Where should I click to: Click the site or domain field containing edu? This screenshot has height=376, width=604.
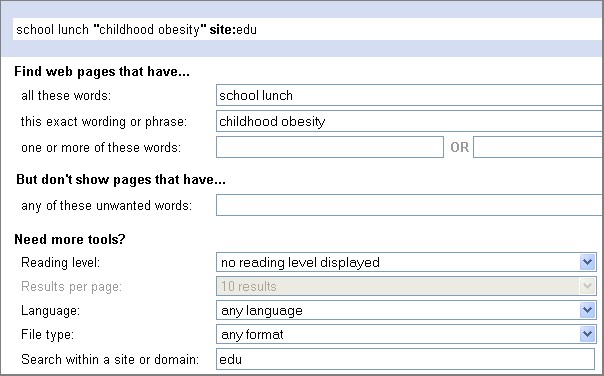pos(406,359)
